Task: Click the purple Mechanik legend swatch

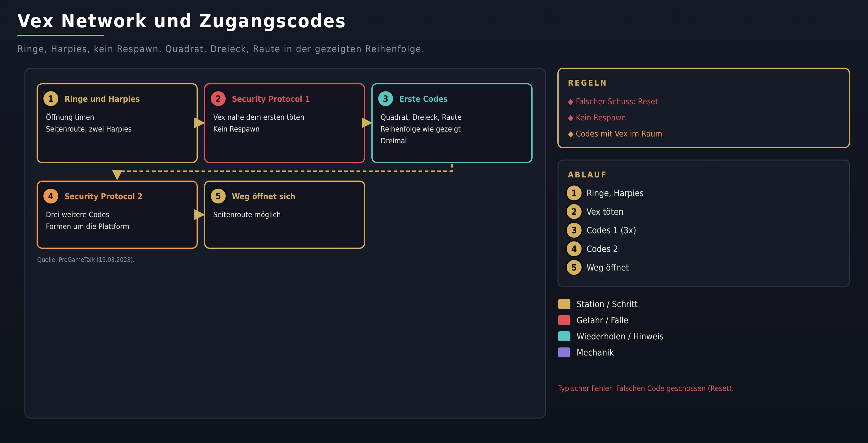Action: [x=564, y=353]
